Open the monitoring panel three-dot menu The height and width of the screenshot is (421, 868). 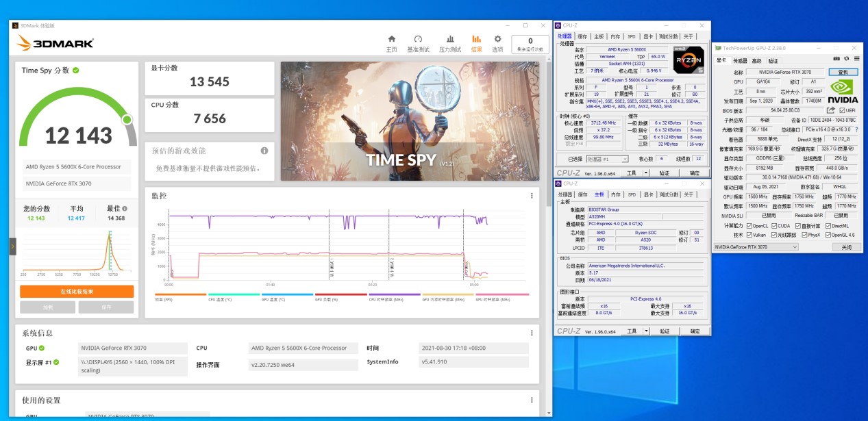pos(532,196)
